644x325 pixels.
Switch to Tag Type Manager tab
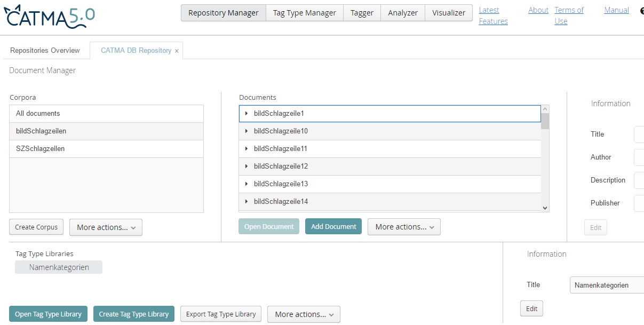[x=304, y=13]
